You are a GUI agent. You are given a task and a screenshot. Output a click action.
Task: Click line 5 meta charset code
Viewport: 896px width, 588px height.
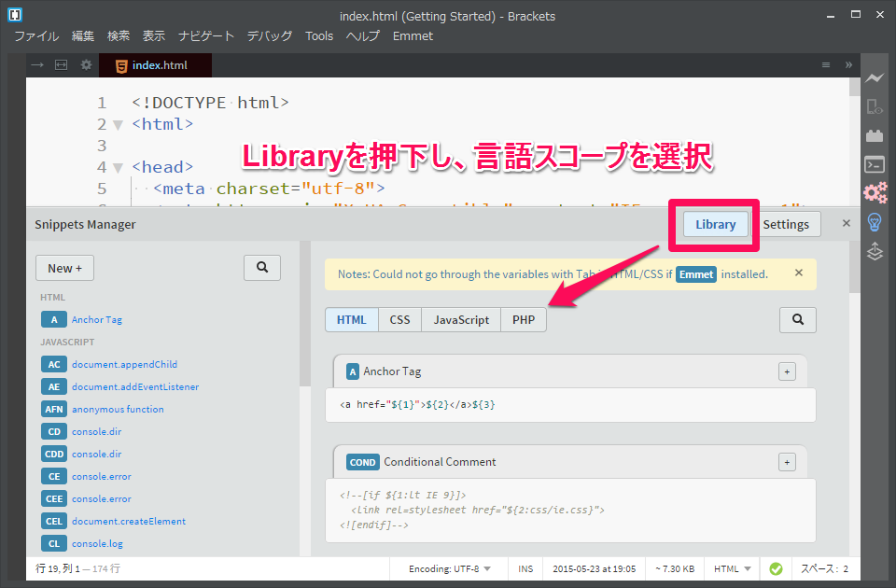click(x=269, y=189)
